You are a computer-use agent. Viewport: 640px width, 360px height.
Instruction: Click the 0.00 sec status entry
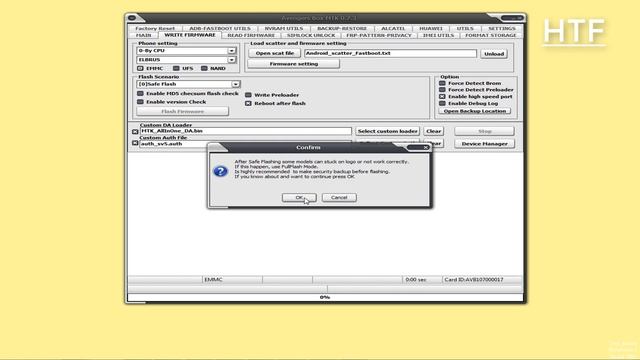pyautogui.click(x=416, y=280)
